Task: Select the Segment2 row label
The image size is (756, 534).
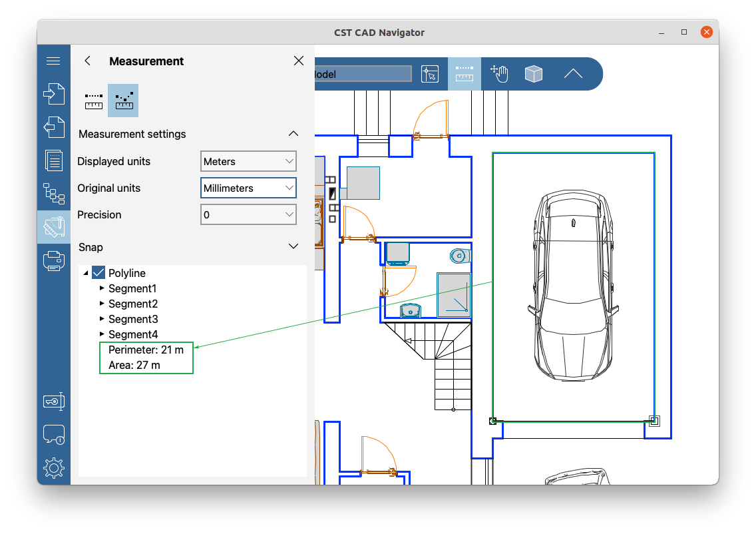Action: [x=133, y=304]
